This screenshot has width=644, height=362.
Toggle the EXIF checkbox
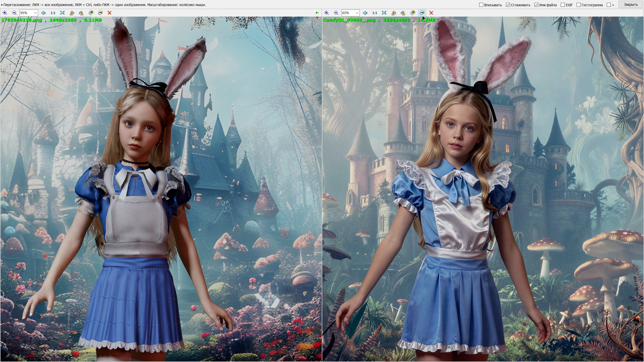click(x=563, y=5)
